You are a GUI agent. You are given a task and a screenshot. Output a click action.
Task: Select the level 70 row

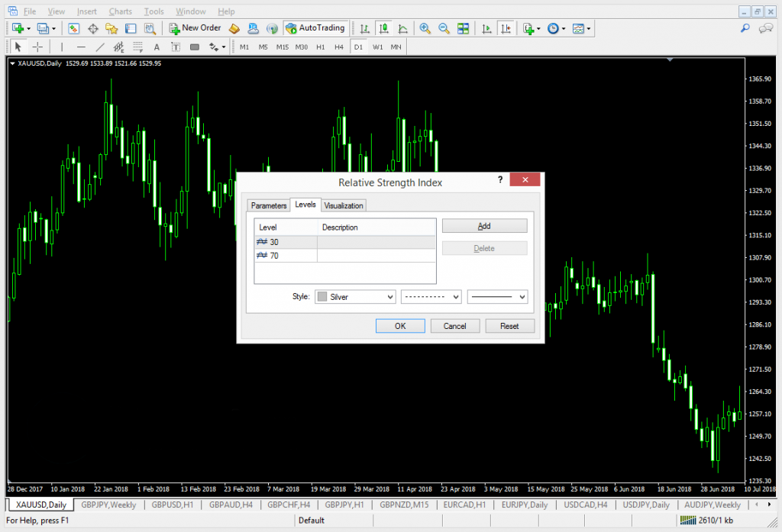click(344, 256)
